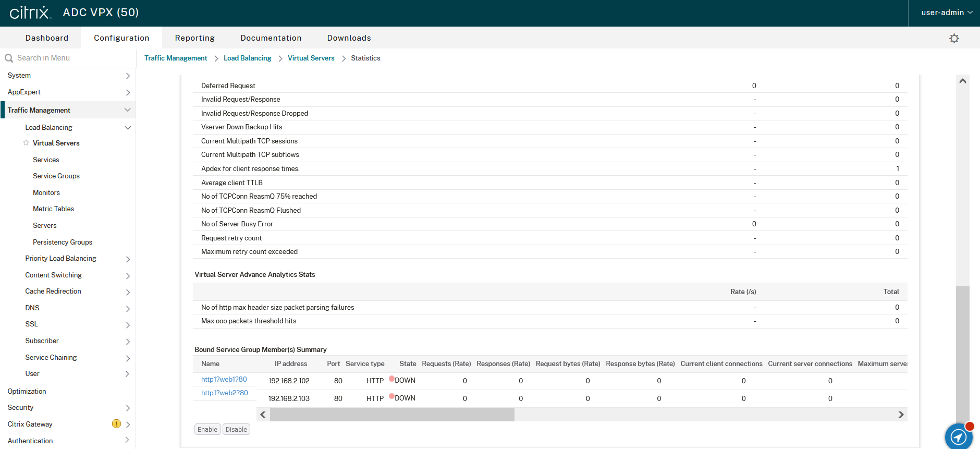Open the http1?web1?80 member link
This screenshot has width=980, height=449.
tap(224, 380)
